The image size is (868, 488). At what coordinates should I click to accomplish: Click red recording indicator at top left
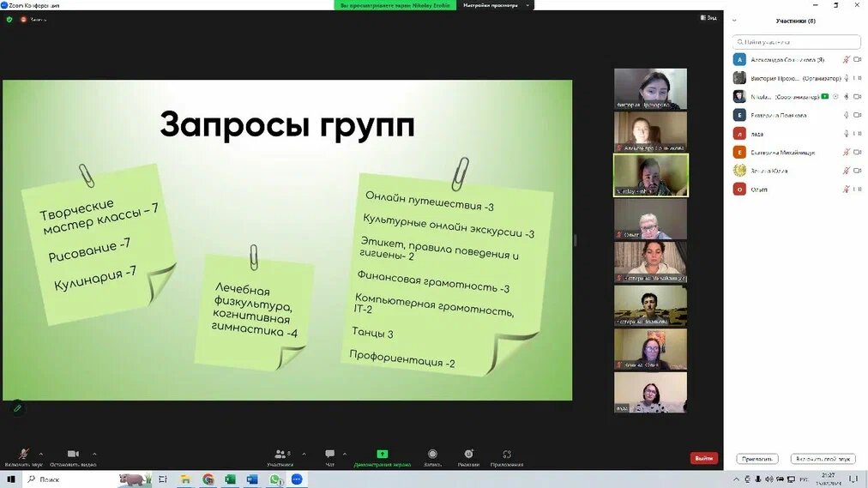23,20
